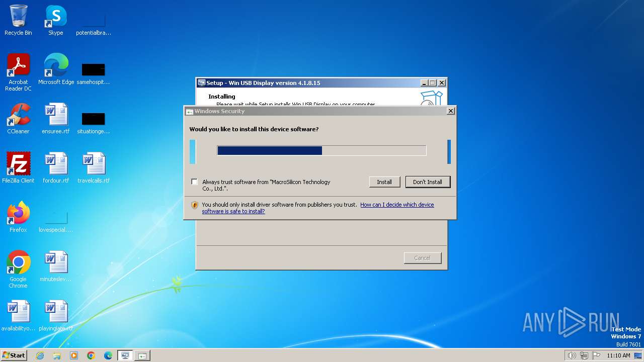Click the Don't Install button
Screen dimensions: 644x362
pyautogui.click(x=428, y=182)
